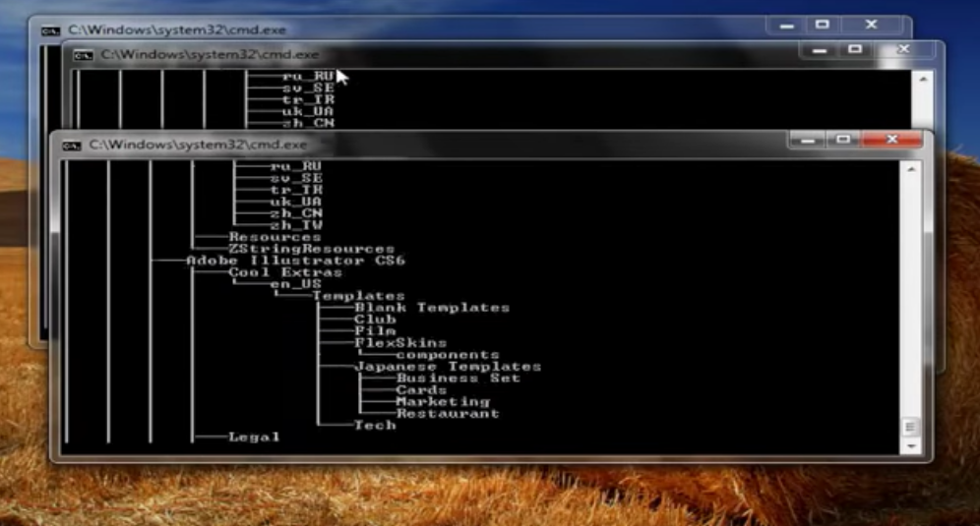This screenshot has height=526, width=980.
Task: Click the zh_CN line in the middle cmd window
Action: [x=308, y=123]
